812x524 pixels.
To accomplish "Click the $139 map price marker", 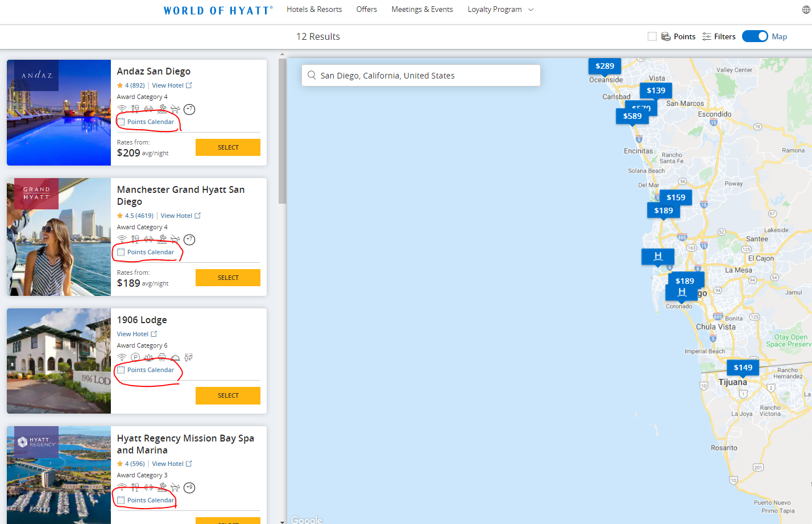I will click(656, 90).
